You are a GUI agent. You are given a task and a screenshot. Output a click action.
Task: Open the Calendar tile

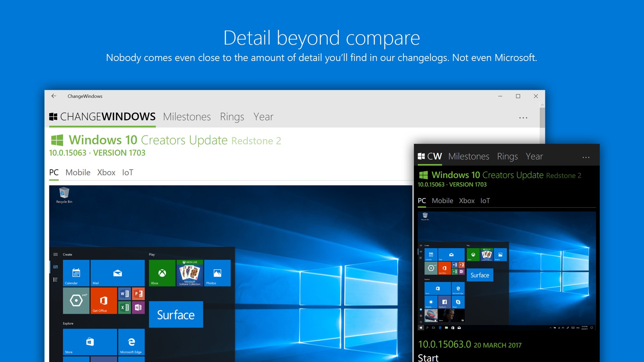point(76,273)
